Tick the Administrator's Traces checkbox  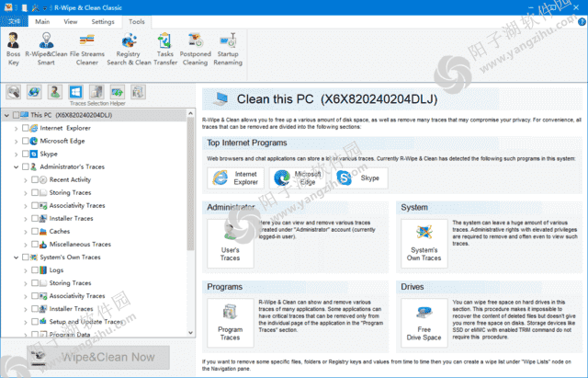(26, 166)
